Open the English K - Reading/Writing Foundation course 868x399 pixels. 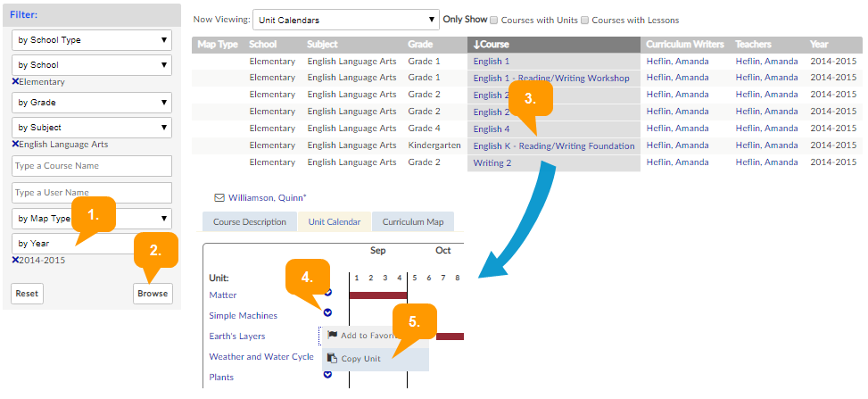point(553,146)
